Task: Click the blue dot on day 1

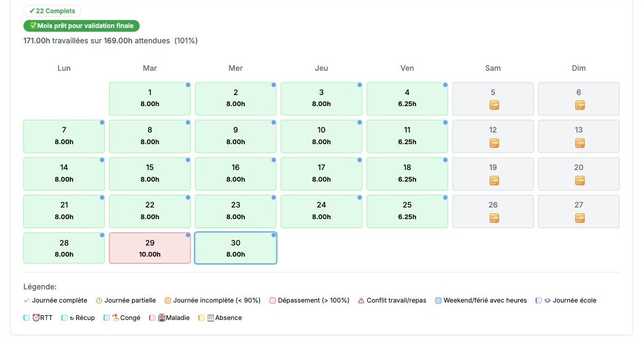Action: 188,84
